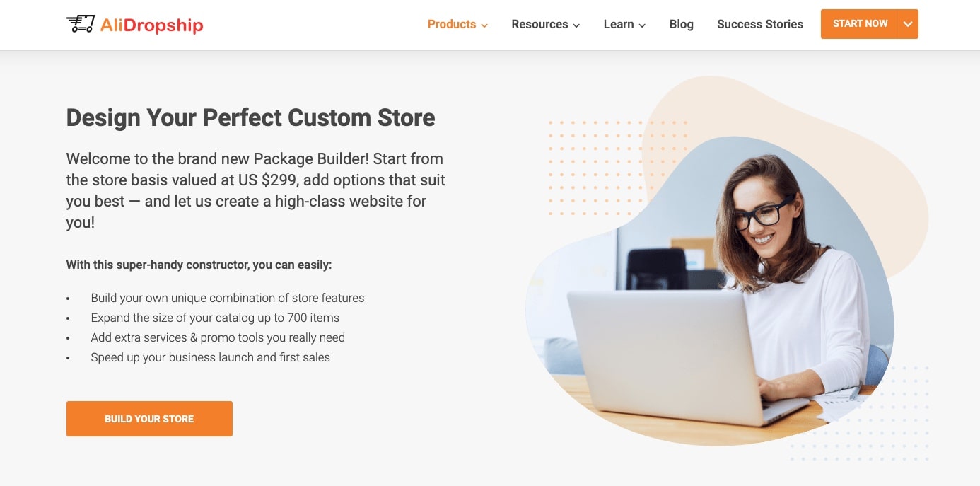Visit the Success Stories page
This screenshot has height=486, width=980.
(760, 24)
